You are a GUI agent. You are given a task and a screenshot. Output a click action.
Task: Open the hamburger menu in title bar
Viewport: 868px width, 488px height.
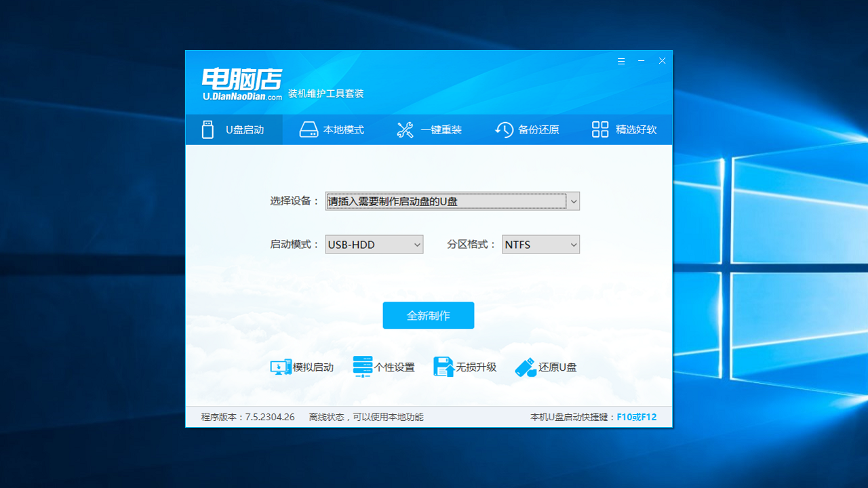click(620, 60)
